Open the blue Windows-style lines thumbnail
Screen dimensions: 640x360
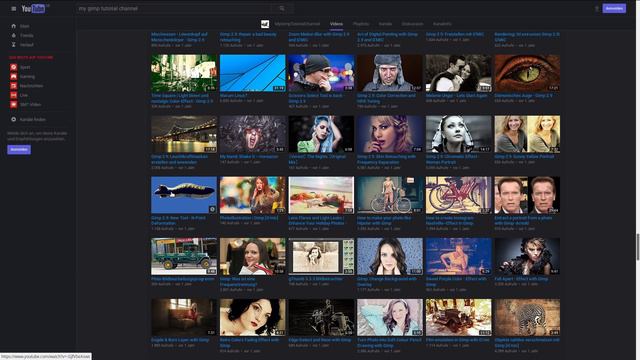coord(253,73)
